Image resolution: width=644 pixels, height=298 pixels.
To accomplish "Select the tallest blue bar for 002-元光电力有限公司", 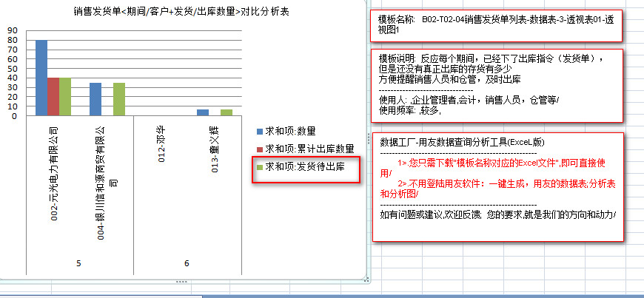I will (41, 78).
